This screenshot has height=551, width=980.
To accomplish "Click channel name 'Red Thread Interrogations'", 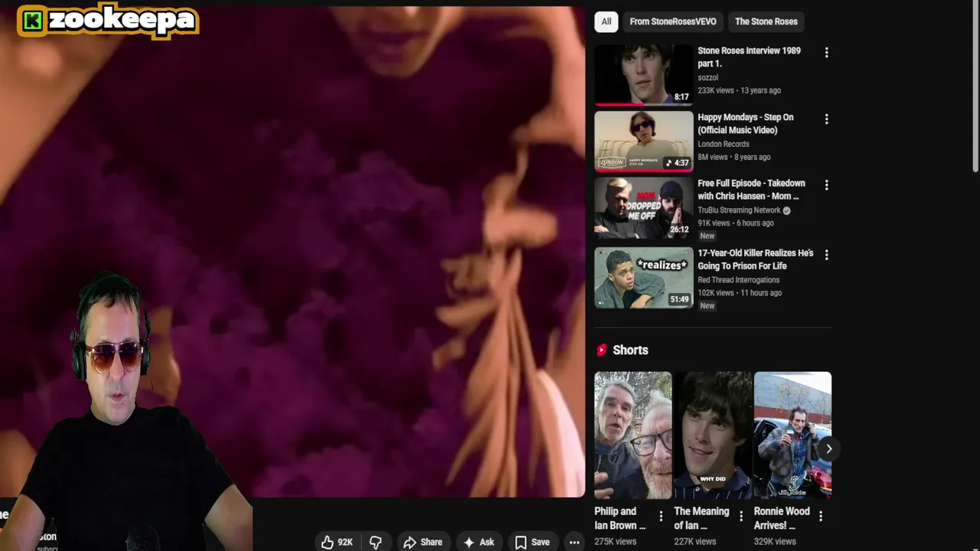I will 738,279.
